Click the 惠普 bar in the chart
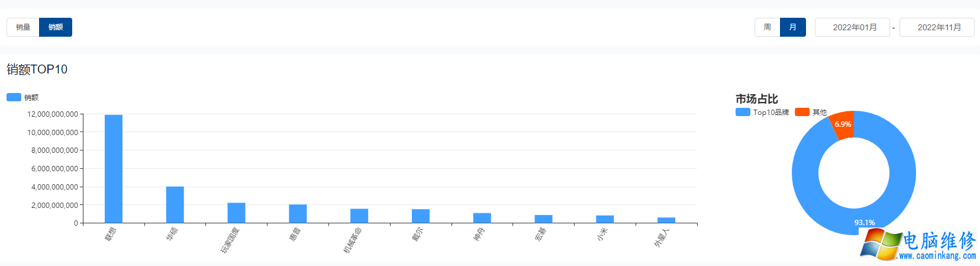Image resolution: width=980 pixels, height=266 pixels. [x=298, y=214]
